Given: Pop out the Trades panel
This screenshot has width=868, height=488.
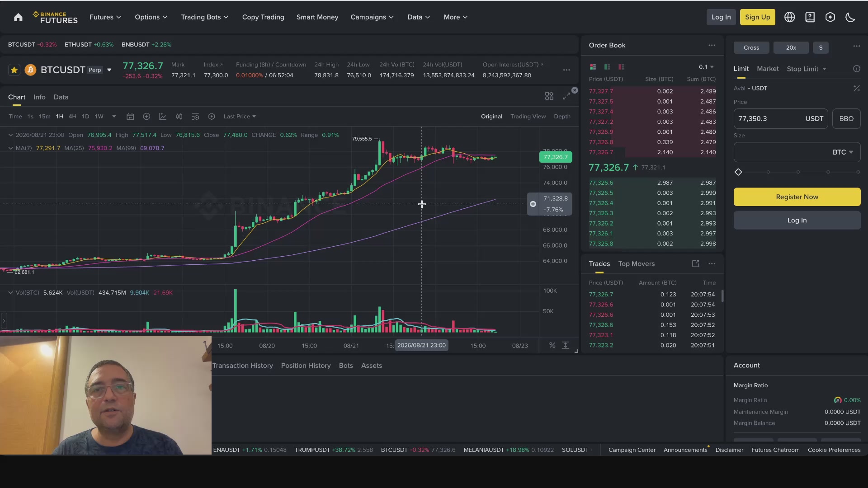Looking at the screenshot, I should 695,263.
